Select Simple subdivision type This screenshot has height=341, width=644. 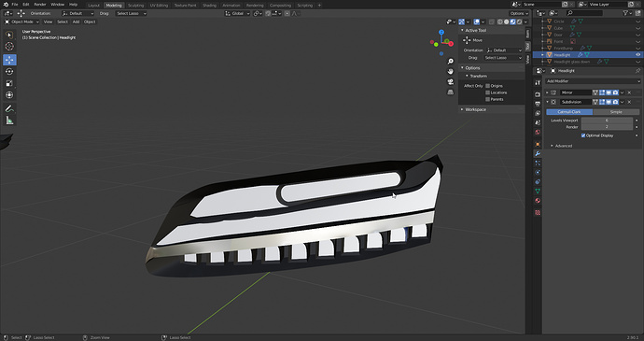pyautogui.click(x=616, y=112)
